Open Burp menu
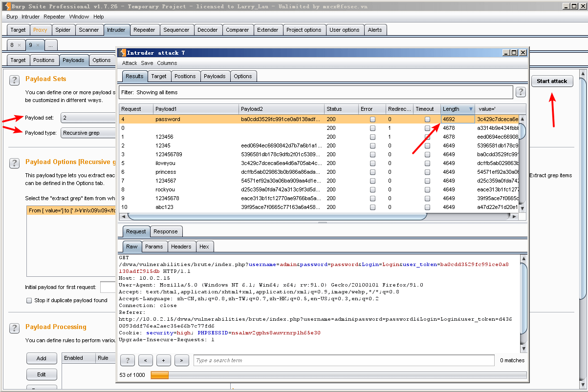The height and width of the screenshot is (392, 588). (x=12, y=17)
